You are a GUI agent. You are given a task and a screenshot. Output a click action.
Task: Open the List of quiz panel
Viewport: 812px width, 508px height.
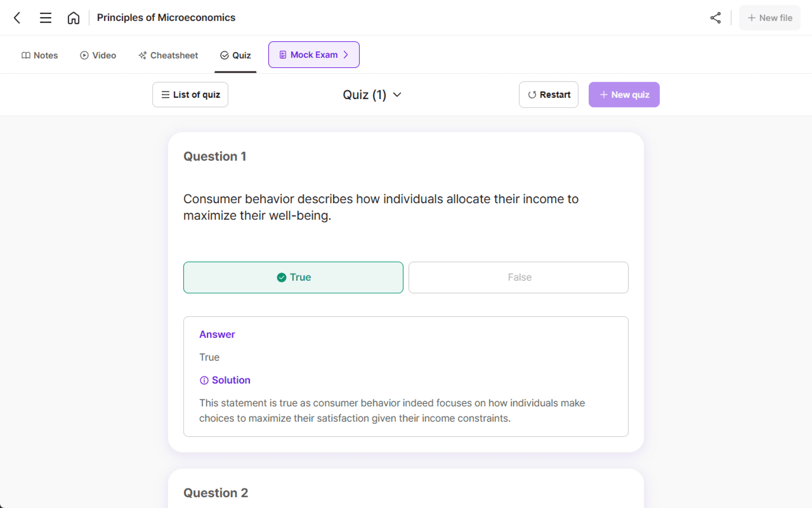point(190,94)
